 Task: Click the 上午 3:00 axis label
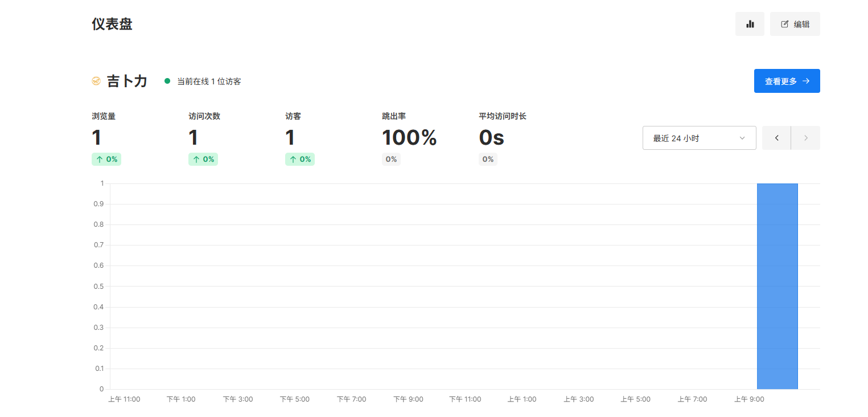[x=579, y=399]
